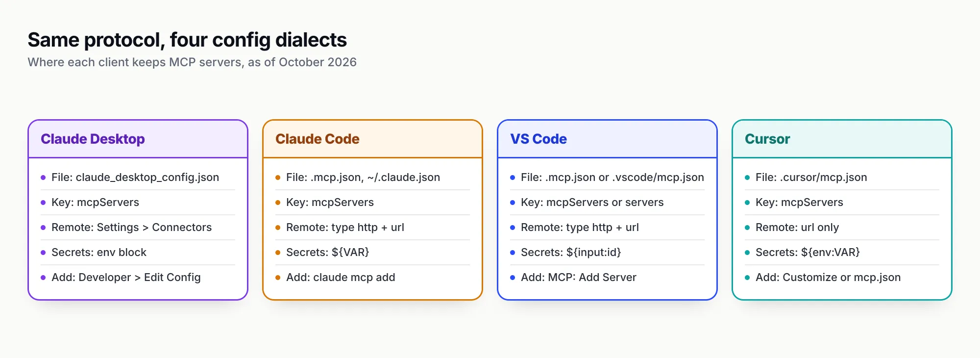Screen dimensions: 980x358
Task: Select the subtitle mentioning October 2026
Action: 192,62
